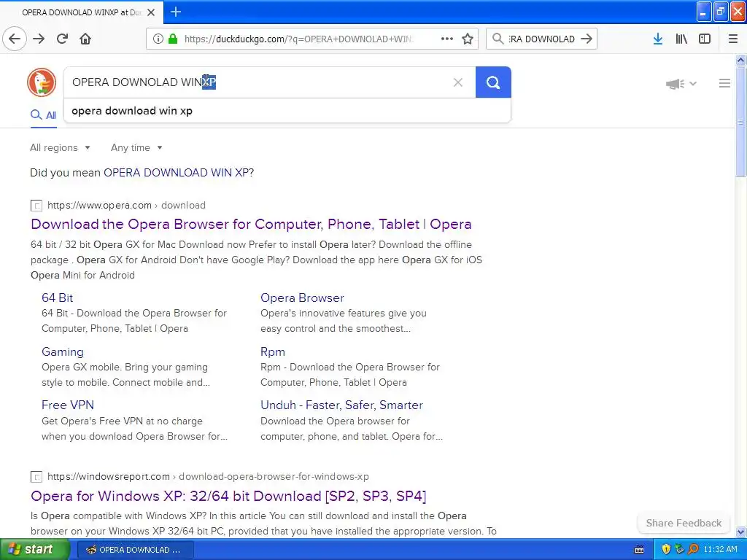Click the opera.com result favicon

tap(36, 206)
